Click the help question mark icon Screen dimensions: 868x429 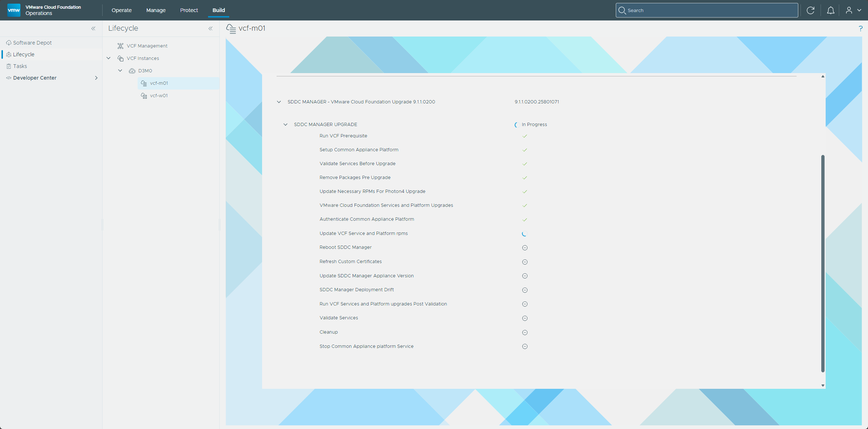860,29
